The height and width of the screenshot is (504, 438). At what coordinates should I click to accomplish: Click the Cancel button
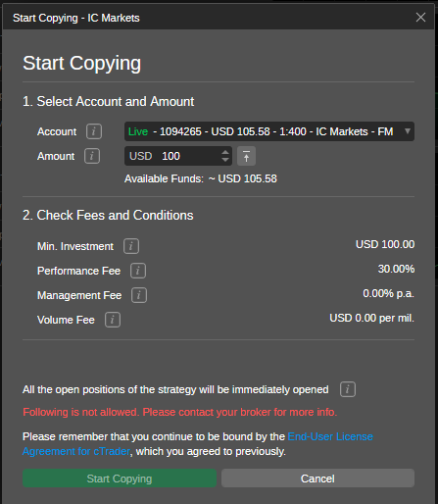pos(317,479)
